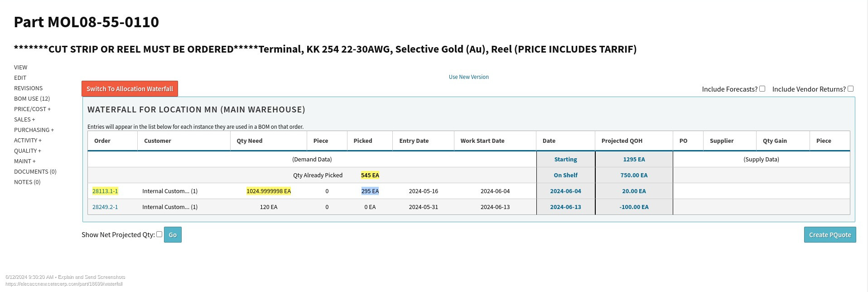
Task: Expand the PURCHASING + sidebar menu
Action: click(34, 130)
